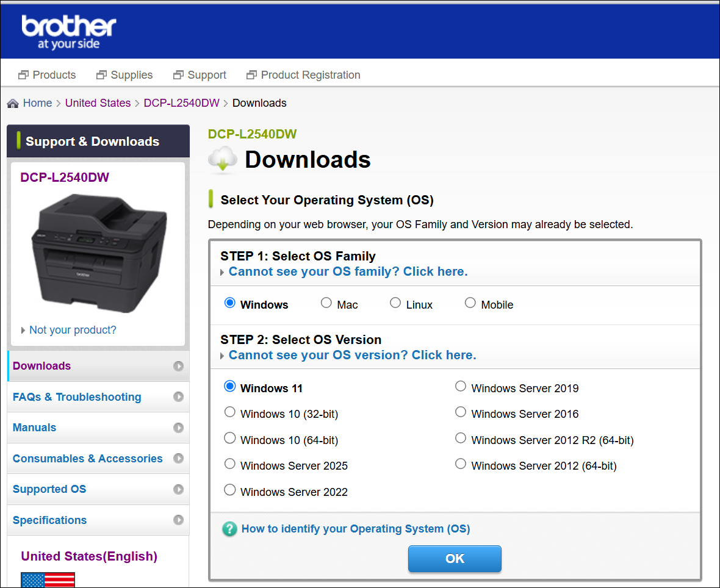Open the 'Not your product?' link
720x588 pixels.
tap(73, 330)
